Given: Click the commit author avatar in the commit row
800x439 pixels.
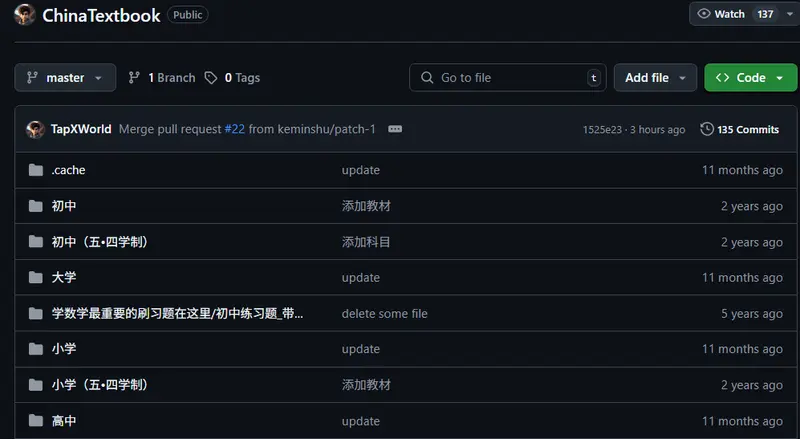Looking at the screenshot, I should (x=35, y=129).
